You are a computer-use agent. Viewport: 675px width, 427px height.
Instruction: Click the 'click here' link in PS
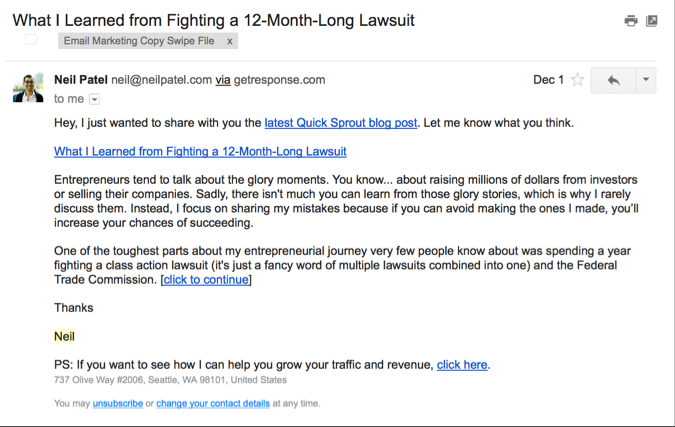pos(462,365)
